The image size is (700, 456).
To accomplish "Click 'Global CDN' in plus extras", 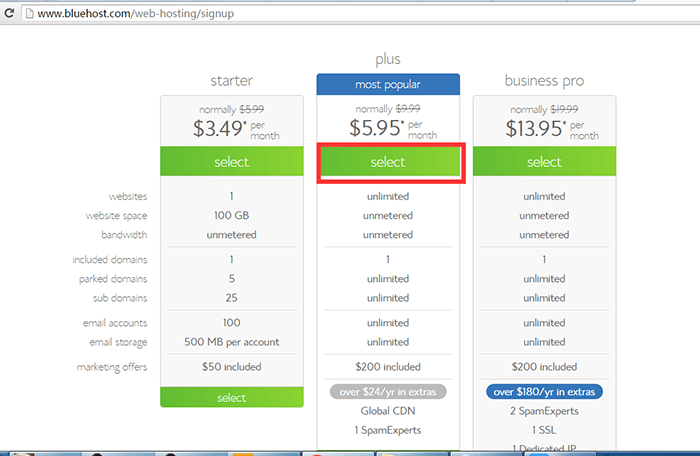I will tap(388, 411).
